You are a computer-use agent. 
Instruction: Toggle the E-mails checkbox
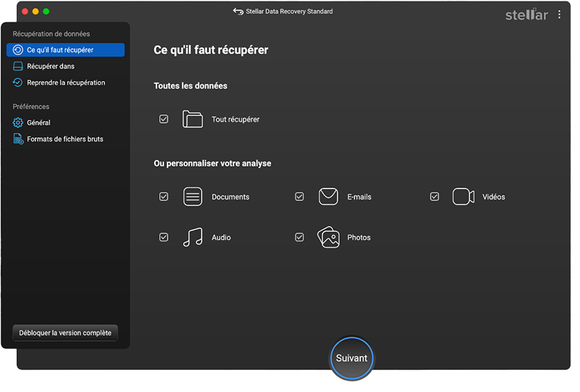tap(299, 197)
